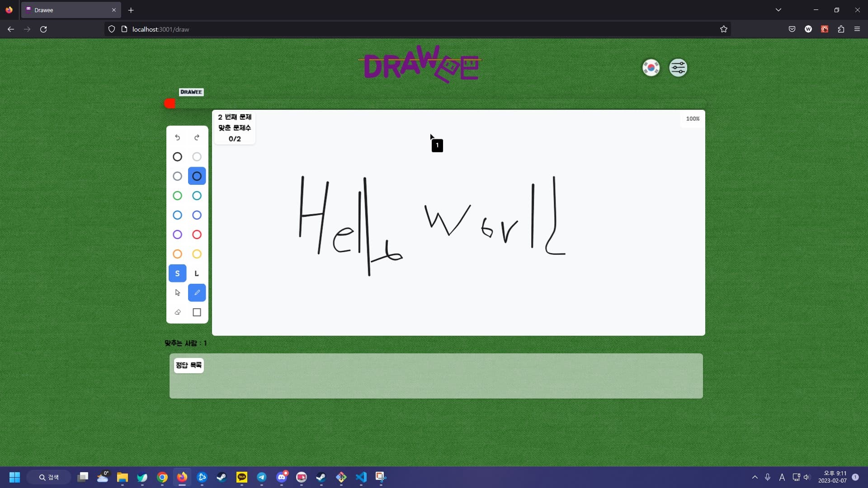Pick the black color circle
The width and height of the screenshot is (868, 488).
[177, 157]
